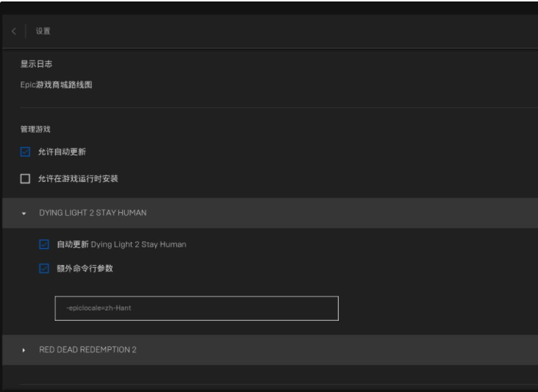
Task: Click the 管理游戏 section heading
Action: click(35, 129)
